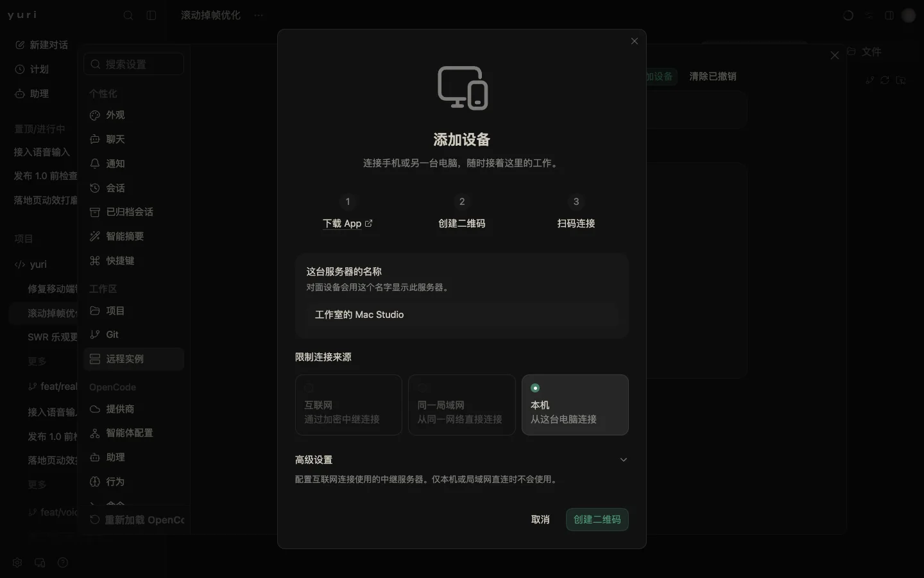This screenshot has height=578, width=924.
Task: Click the search magnifier icon in top bar
Action: [128, 15]
